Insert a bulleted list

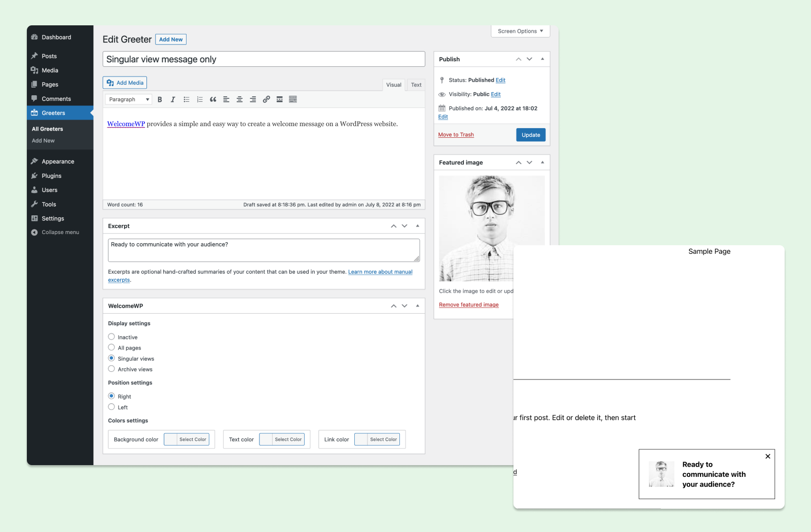tap(187, 99)
